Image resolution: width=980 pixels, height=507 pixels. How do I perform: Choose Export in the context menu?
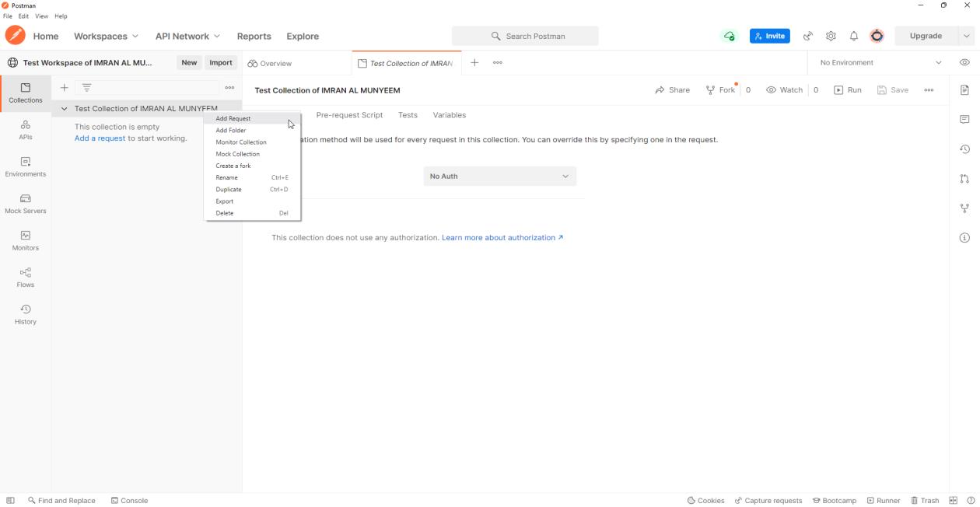(252, 201)
